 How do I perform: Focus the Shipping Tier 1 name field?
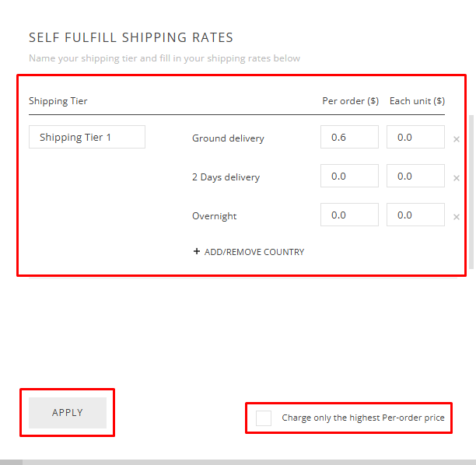[x=87, y=137]
